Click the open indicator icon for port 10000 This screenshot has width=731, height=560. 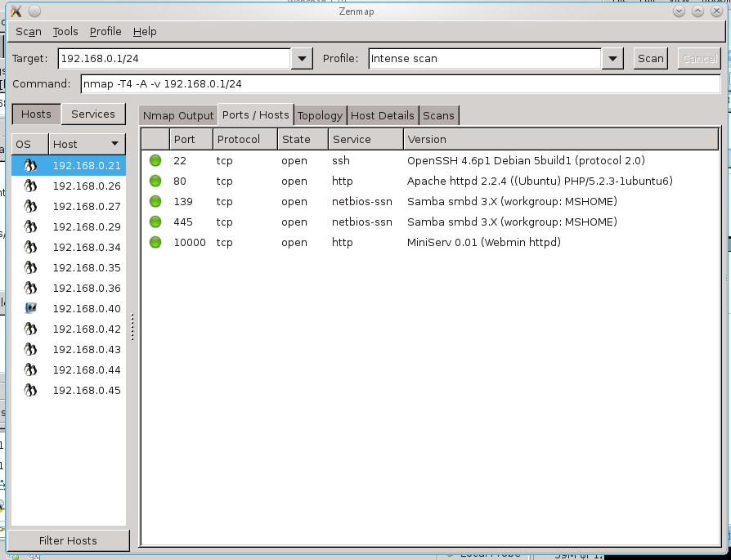(155, 242)
